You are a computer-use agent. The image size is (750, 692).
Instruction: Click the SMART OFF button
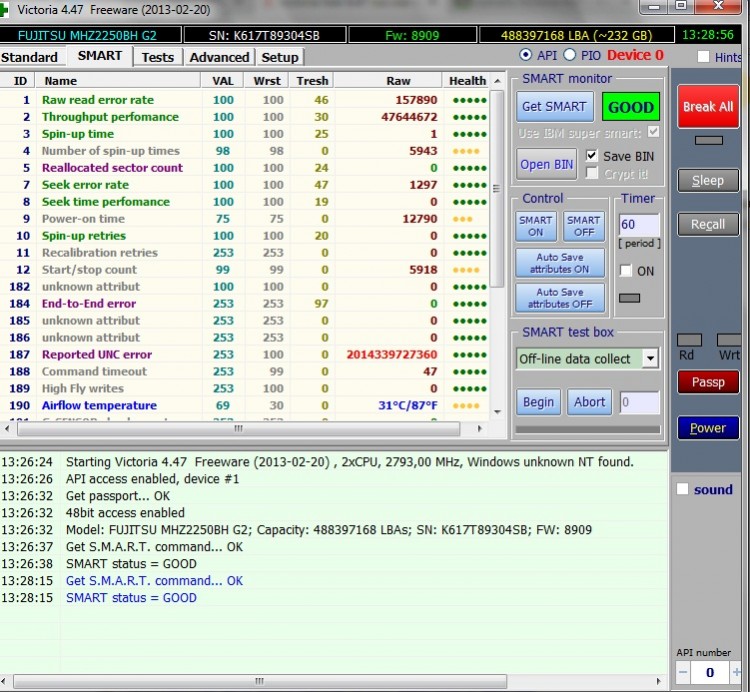[583, 226]
